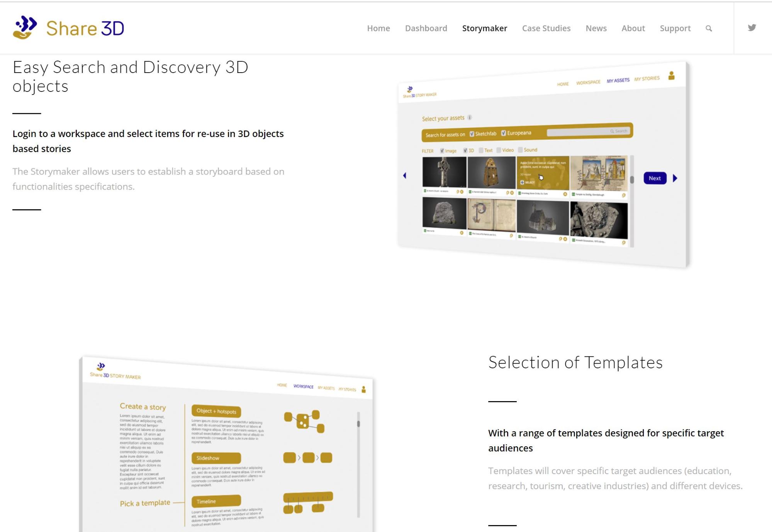
Task: Click the user profile icon in assets mockup
Action: pyautogui.click(x=672, y=76)
